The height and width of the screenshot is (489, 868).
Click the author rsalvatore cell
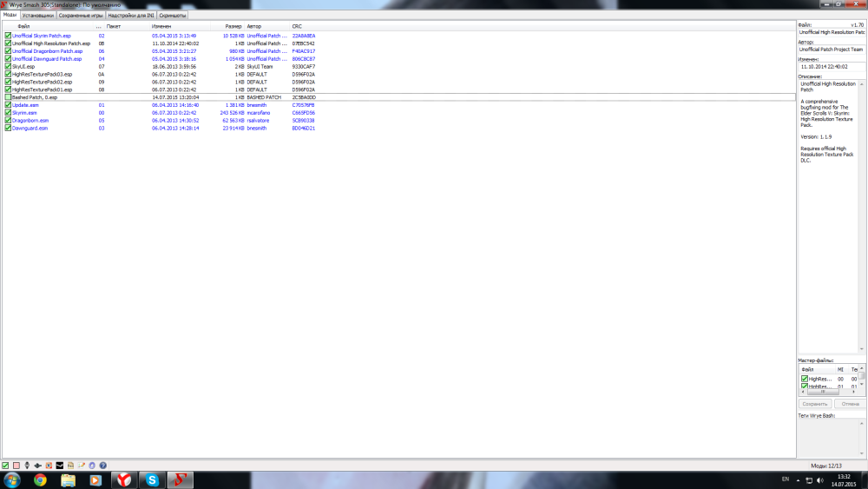point(258,120)
